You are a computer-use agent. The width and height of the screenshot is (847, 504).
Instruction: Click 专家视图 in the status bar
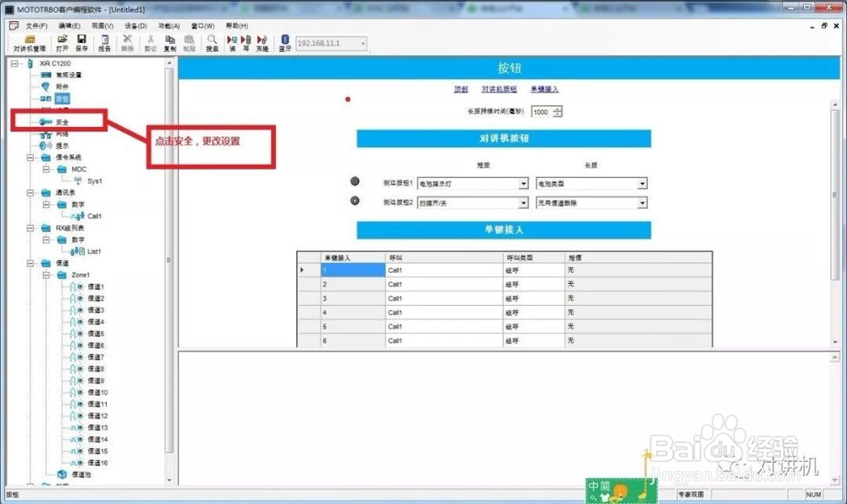click(691, 495)
